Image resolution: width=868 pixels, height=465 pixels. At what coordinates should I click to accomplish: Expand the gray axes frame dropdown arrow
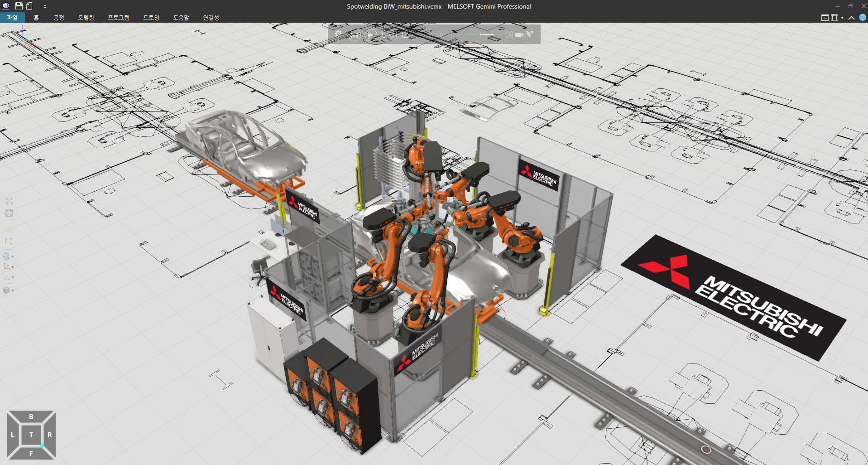click(13, 267)
